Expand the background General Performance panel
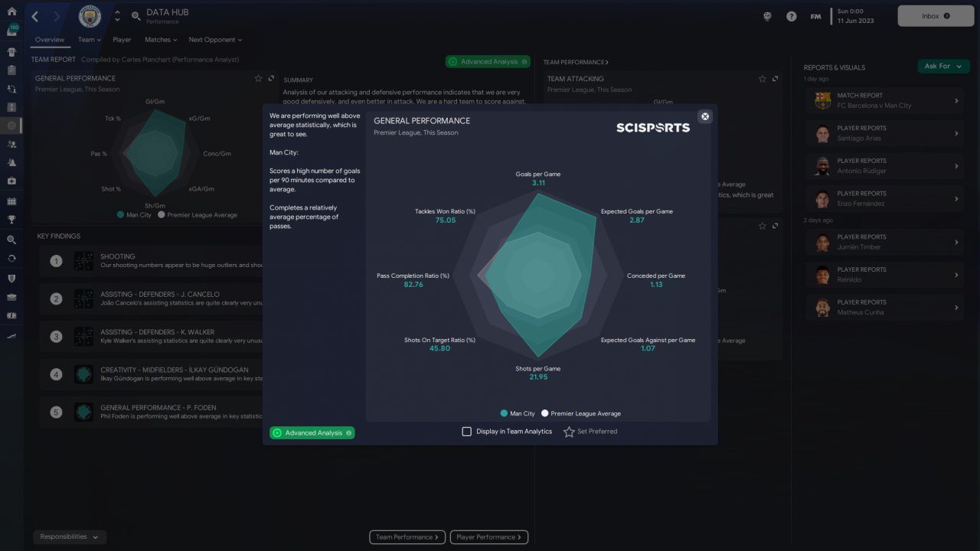Image resolution: width=980 pixels, height=551 pixels. click(x=271, y=78)
